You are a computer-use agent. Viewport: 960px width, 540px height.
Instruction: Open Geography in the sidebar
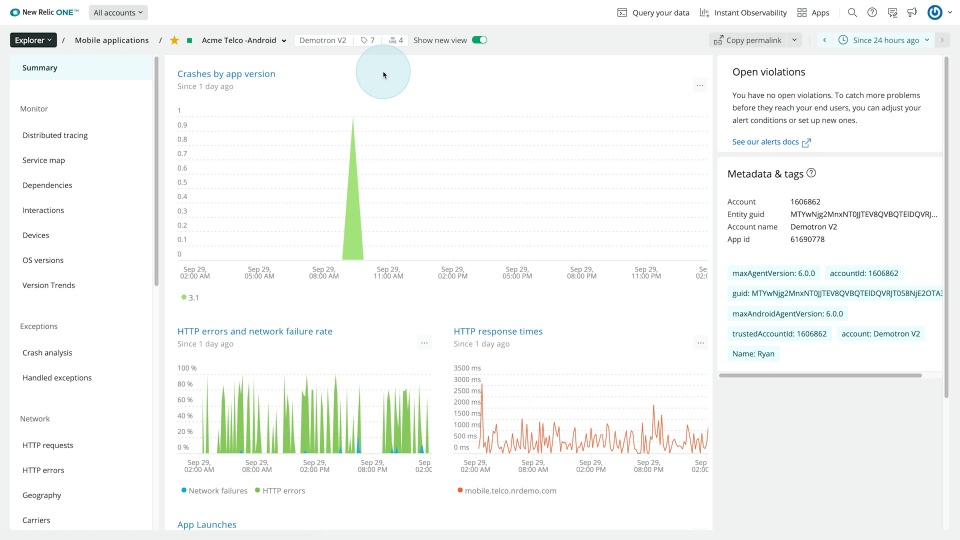[x=42, y=495]
